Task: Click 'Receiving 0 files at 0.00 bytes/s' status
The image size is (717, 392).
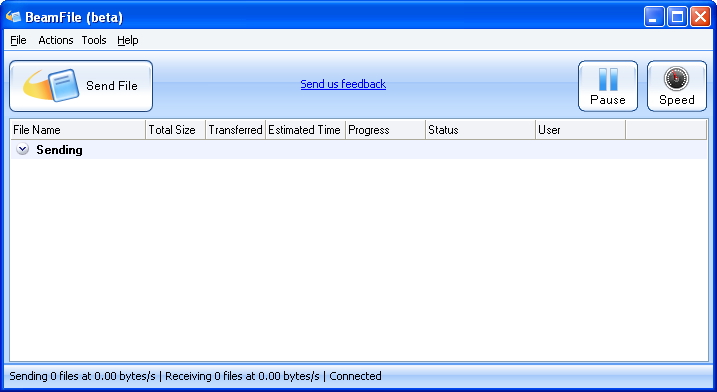Action: (x=242, y=376)
